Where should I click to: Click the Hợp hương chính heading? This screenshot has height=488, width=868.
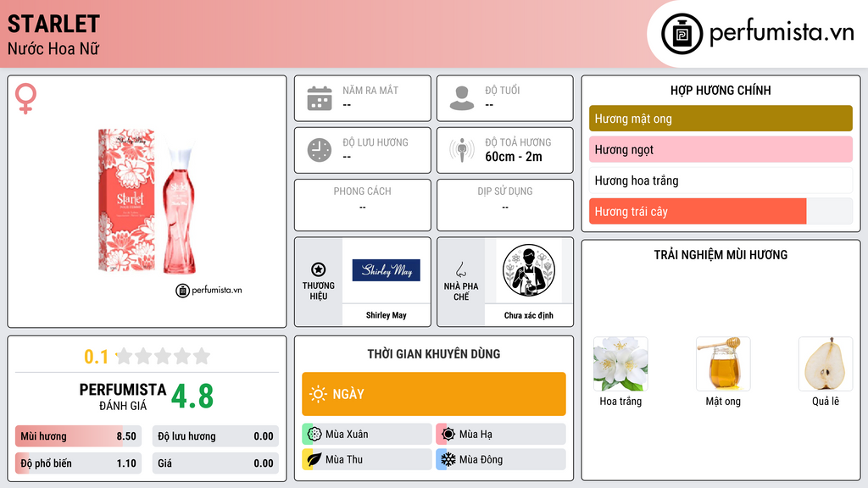pyautogui.click(x=721, y=90)
